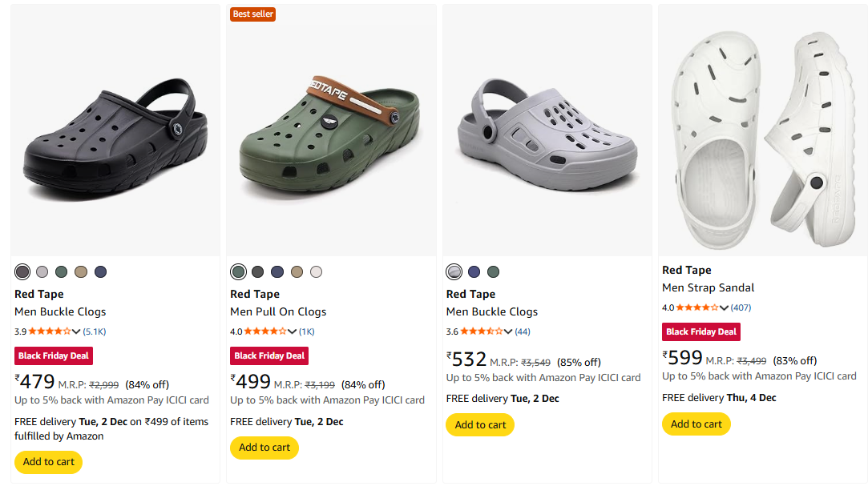The image size is (868, 486).
Task: Click the Best seller badge
Action: pyautogui.click(x=252, y=14)
